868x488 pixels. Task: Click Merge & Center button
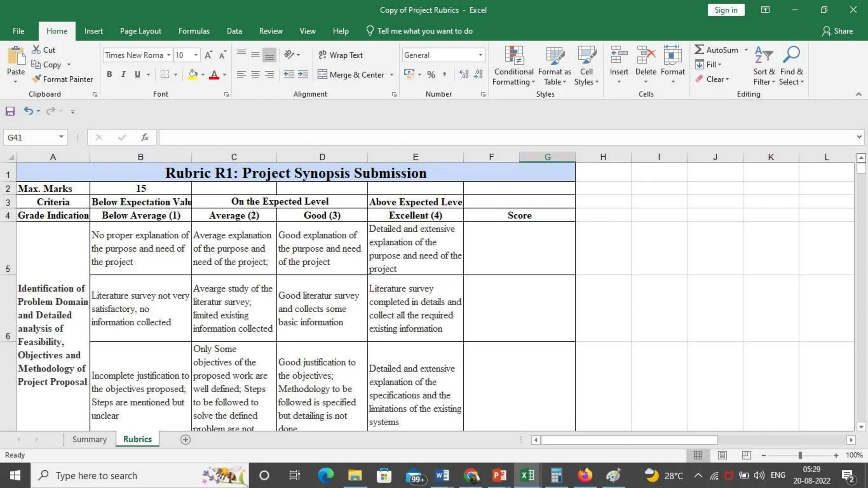click(x=351, y=75)
